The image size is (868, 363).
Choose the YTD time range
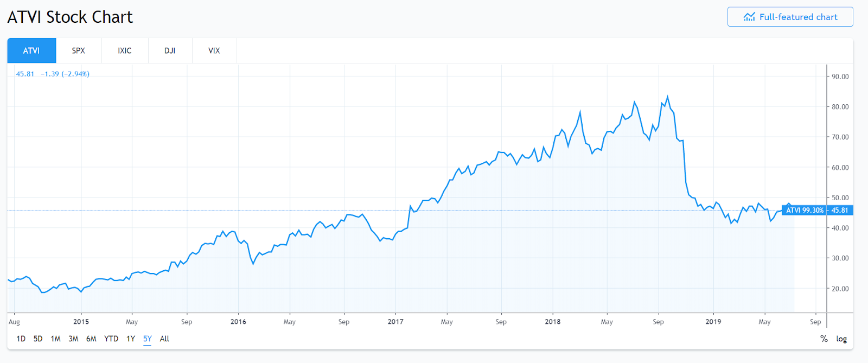(x=111, y=339)
